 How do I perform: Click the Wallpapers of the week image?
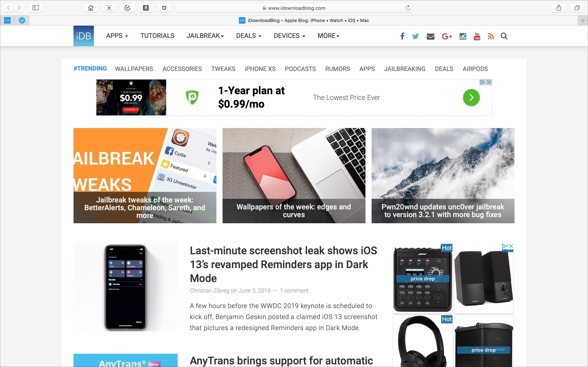point(294,176)
